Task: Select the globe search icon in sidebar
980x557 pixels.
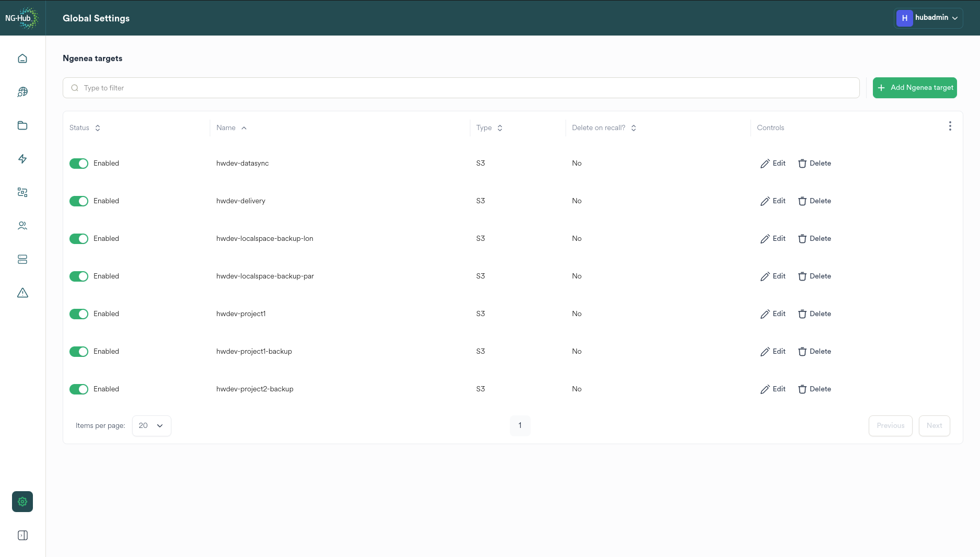Action: click(x=22, y=91)
